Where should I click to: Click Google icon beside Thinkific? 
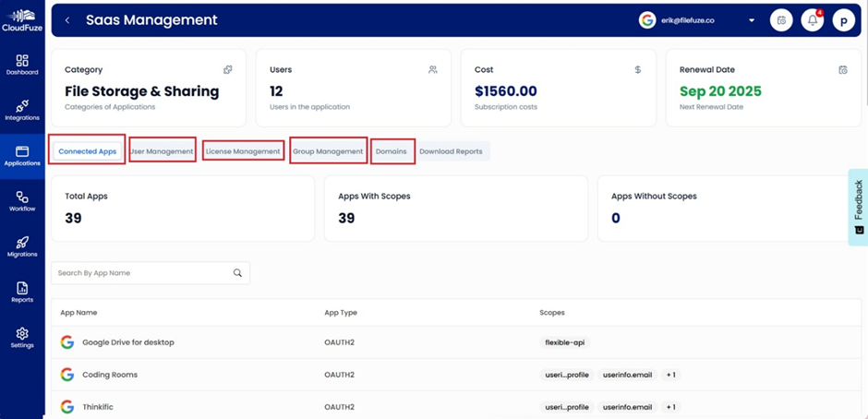click(67, 407)
